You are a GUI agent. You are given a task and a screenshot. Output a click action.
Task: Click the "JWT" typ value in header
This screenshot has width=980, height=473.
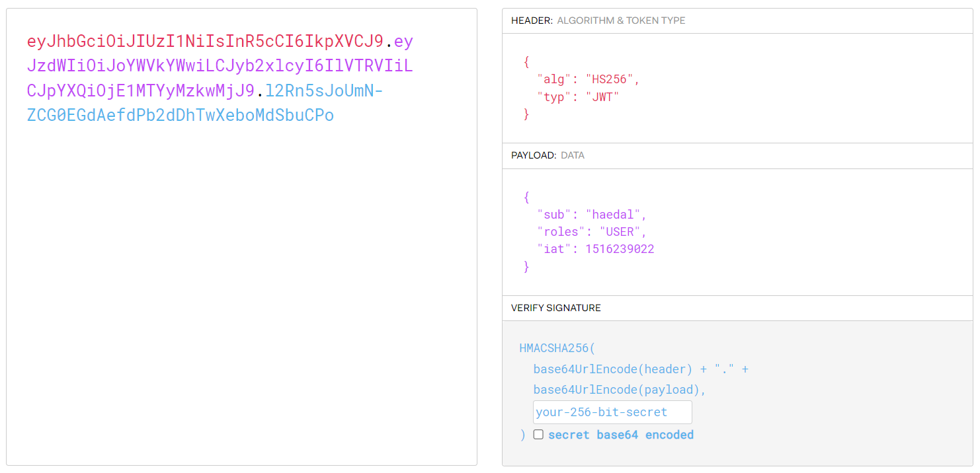601,97
